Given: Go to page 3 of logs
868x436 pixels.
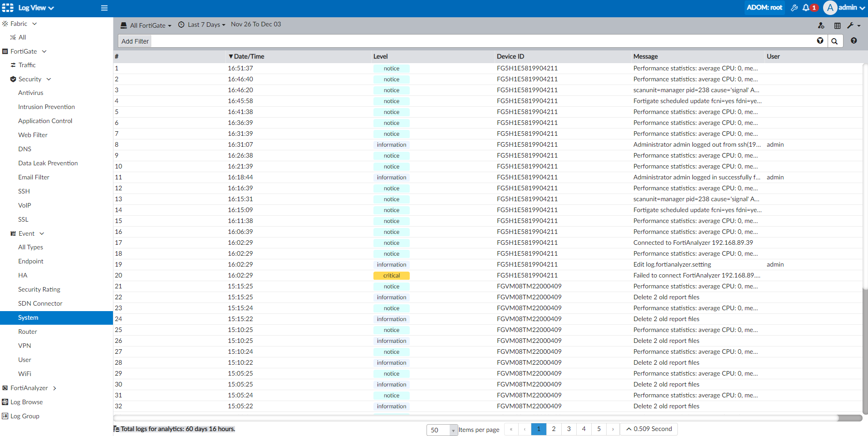Looking at the screenshot, I should (569, 429).
